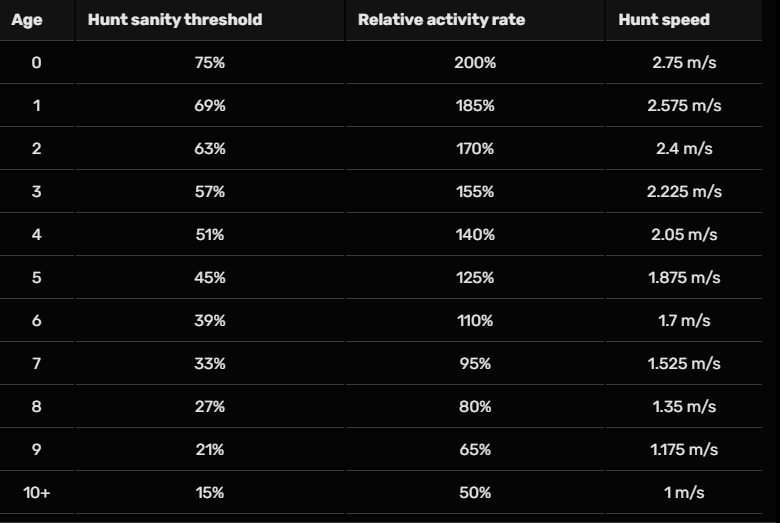Click the 1.525 m/s hunt speed cell
This screenshot has width=780, height=523.
(685, 364)
